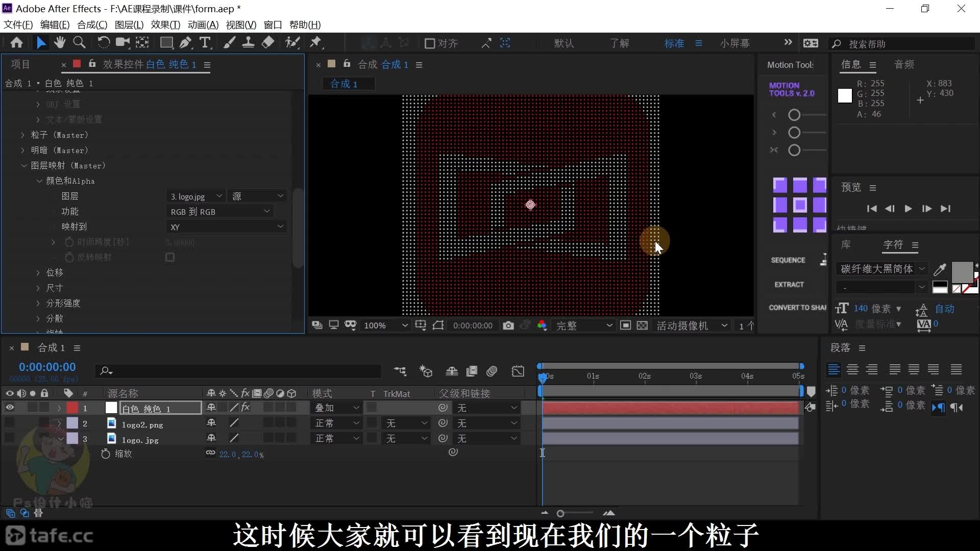
Task: Select the Eraser tool
Action: pyautogui.click(x=268, y=43)
